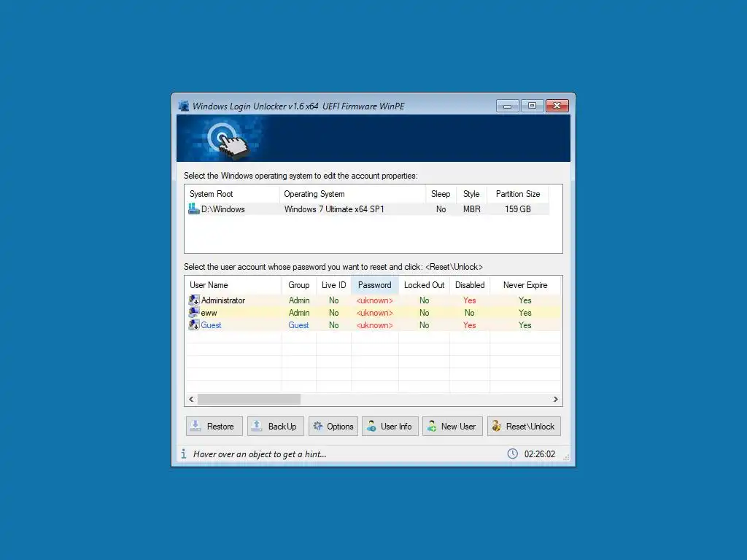Click the MBR style cell
Image resolution: width=747 pixels, height=560 pixels.
click(x=472, y=209)
